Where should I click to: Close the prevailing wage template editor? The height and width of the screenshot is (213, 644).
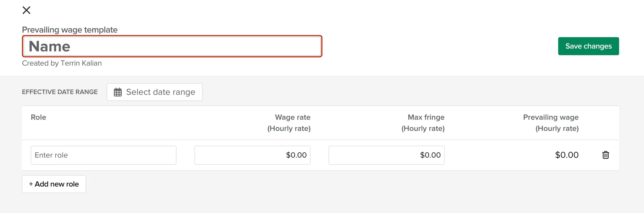[x=26, y=10]
